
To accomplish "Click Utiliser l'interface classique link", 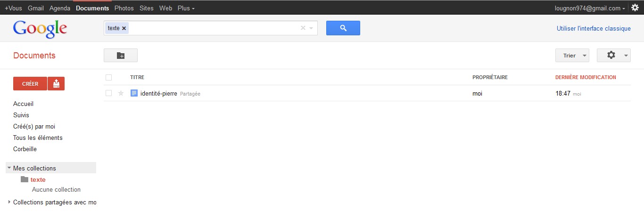I will click(x=594, y=28).
